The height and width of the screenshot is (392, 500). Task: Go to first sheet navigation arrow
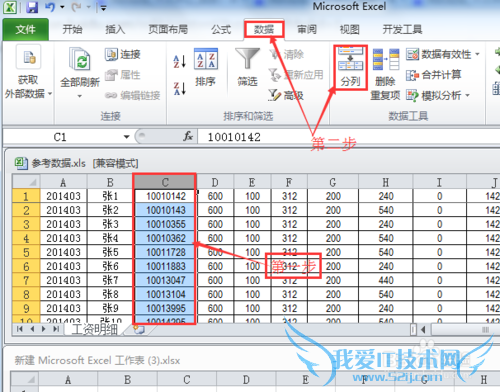(20, 329)
